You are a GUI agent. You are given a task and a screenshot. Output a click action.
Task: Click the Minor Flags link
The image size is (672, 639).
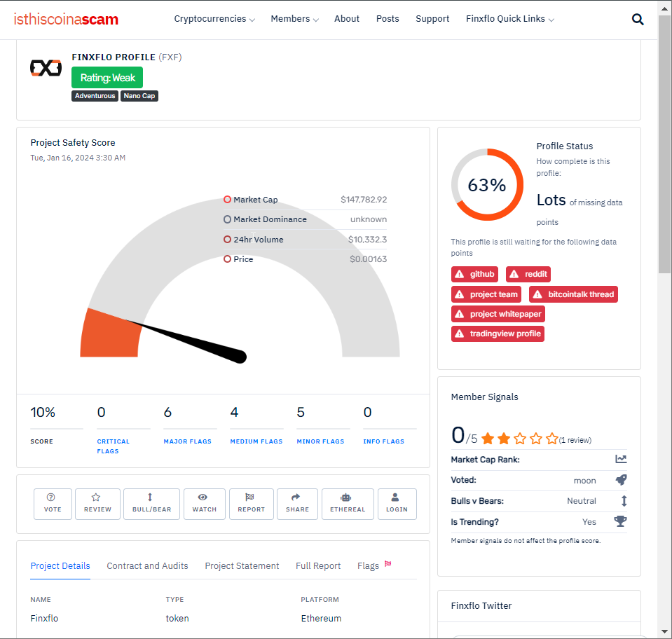(x=320, y=441)
